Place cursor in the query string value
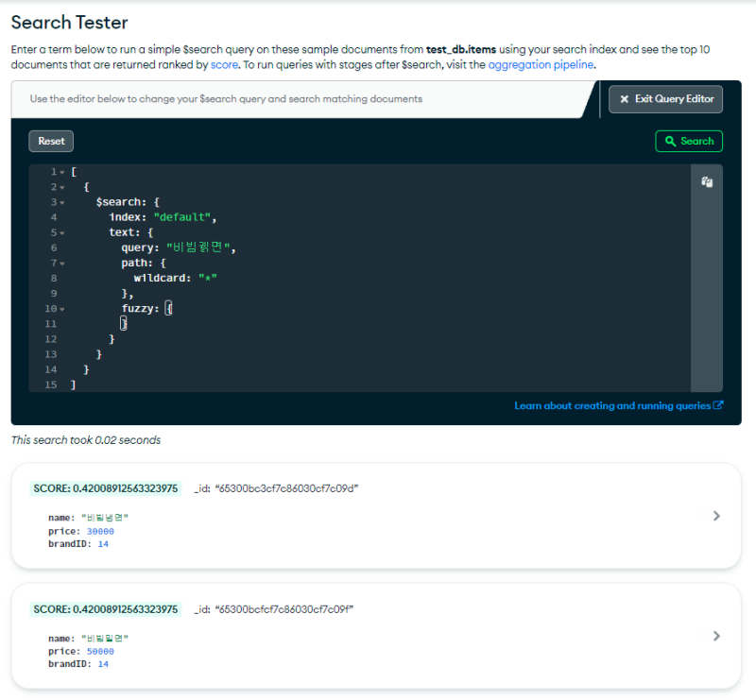Screen dimensions: 756x700 (x=199, y=248)
